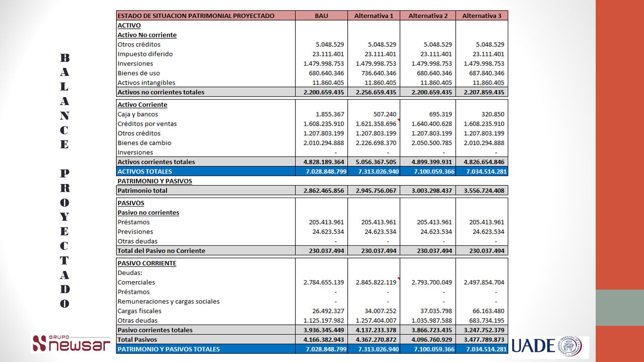Select the Cargas fiscales row label
The height and width of the screenshot is (362, 644).
coord(139,311)
